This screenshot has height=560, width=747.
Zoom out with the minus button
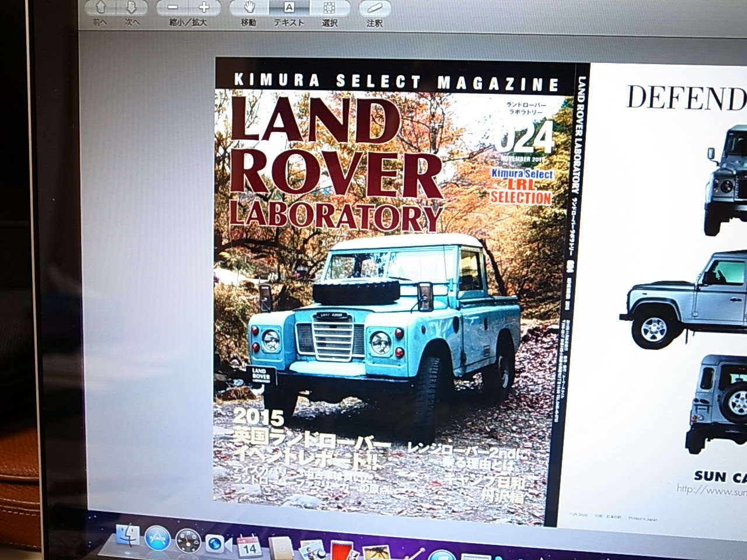[x=173, y=8]
